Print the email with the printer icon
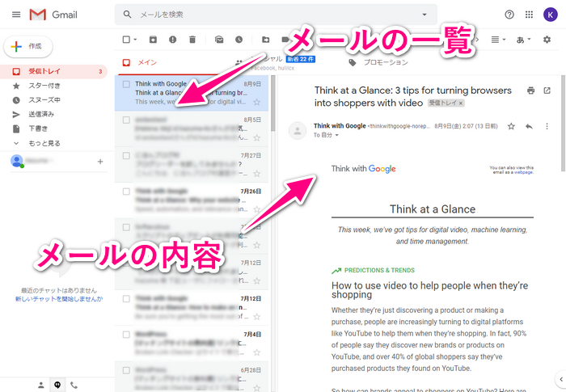 tap(530, 91)
